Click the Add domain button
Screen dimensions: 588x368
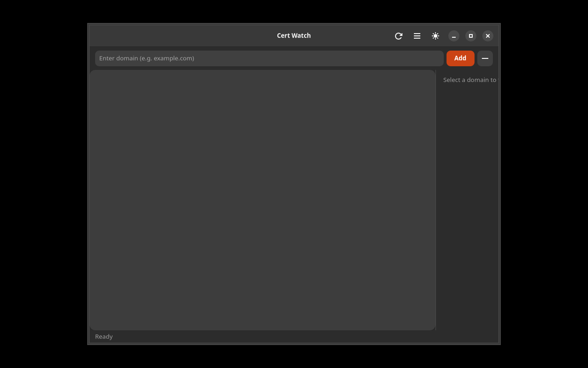[460, 58]
